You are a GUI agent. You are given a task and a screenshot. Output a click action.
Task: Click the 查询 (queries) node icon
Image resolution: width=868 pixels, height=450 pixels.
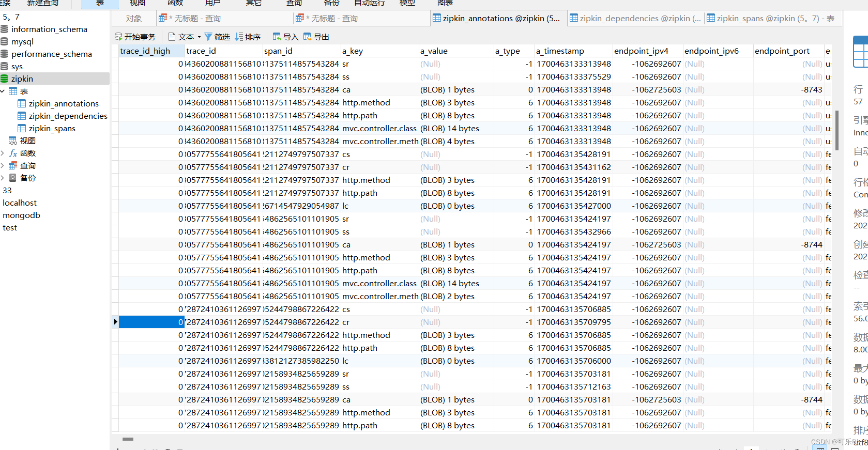pos(13,166)
